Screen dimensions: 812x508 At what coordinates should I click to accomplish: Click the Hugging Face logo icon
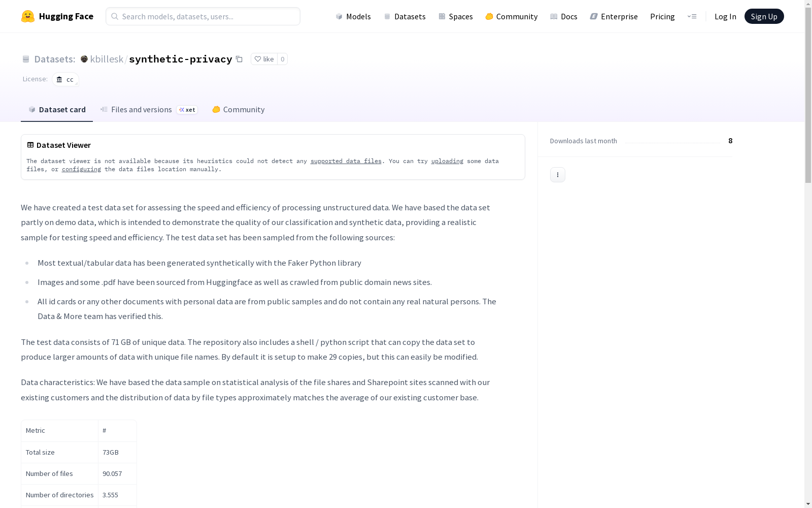click(28, 16)
